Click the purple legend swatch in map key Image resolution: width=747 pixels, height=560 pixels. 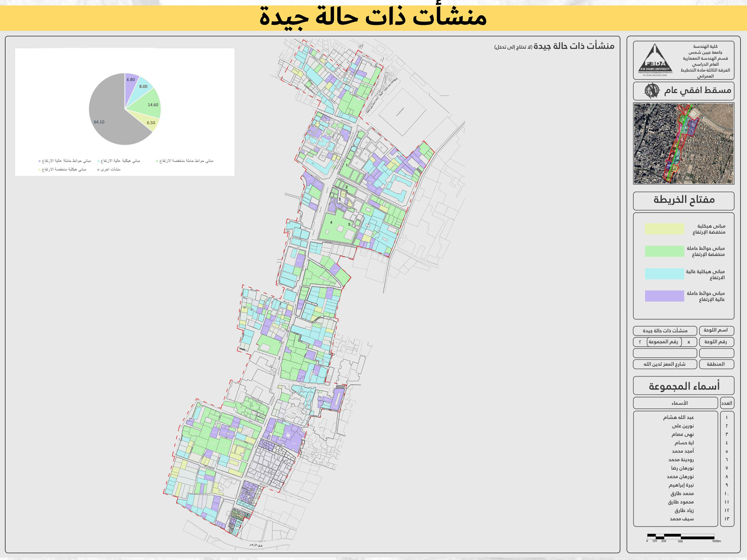[x=664, y=296]
